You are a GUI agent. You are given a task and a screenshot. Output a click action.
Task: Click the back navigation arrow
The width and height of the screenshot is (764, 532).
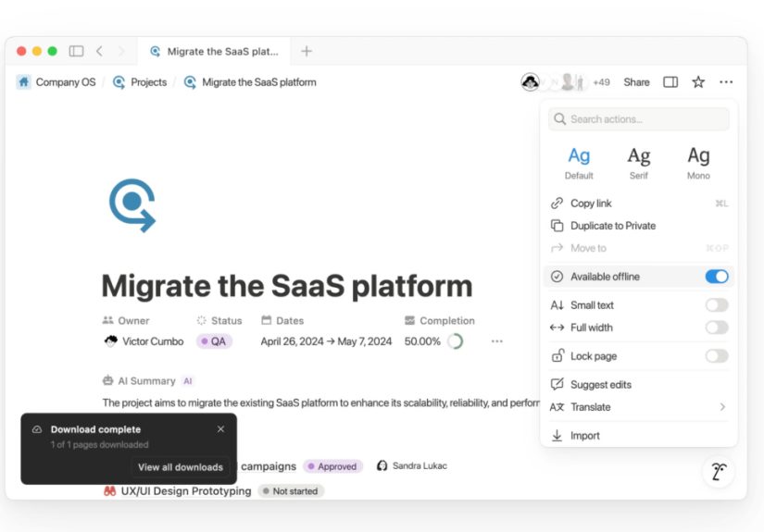coord(99,51)
